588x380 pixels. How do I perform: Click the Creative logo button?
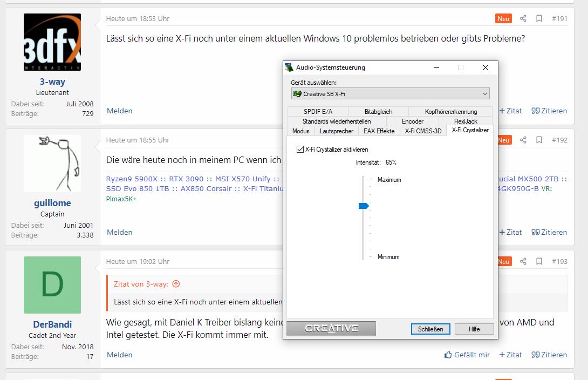(x=331, y=329)
